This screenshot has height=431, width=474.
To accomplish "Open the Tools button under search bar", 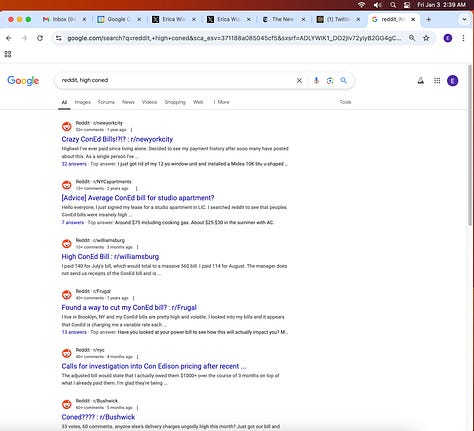I will pos(345,102).
